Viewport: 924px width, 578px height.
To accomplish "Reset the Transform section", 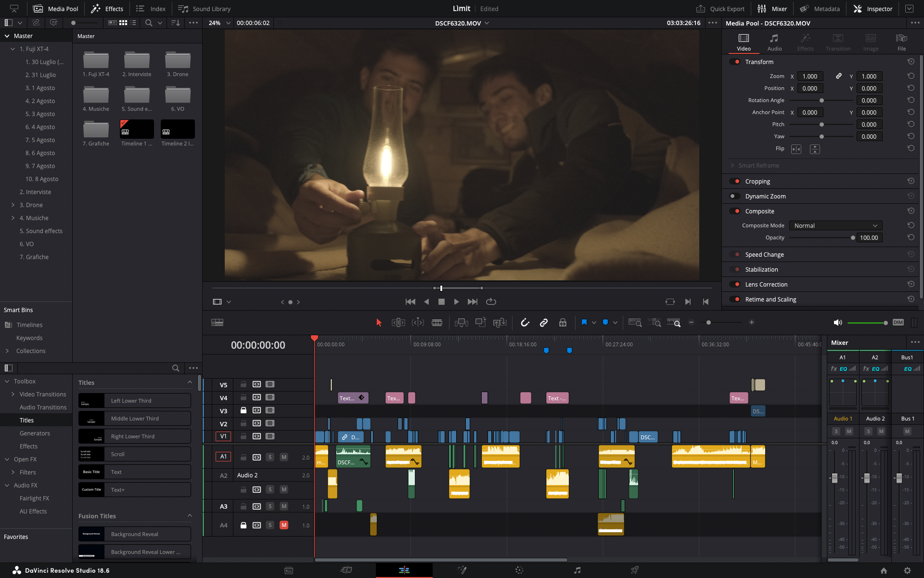I will pyautogui.click(x=911, y=62).
